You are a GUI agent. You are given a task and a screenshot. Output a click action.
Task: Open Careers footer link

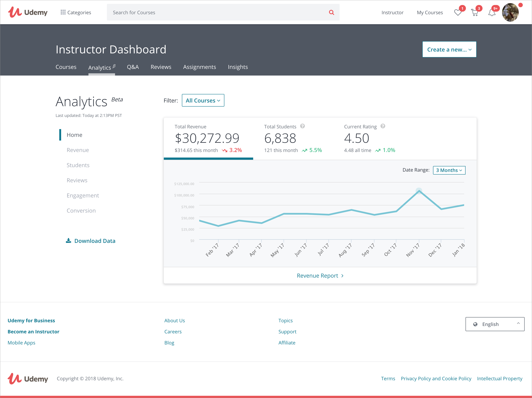pos(173,332)
